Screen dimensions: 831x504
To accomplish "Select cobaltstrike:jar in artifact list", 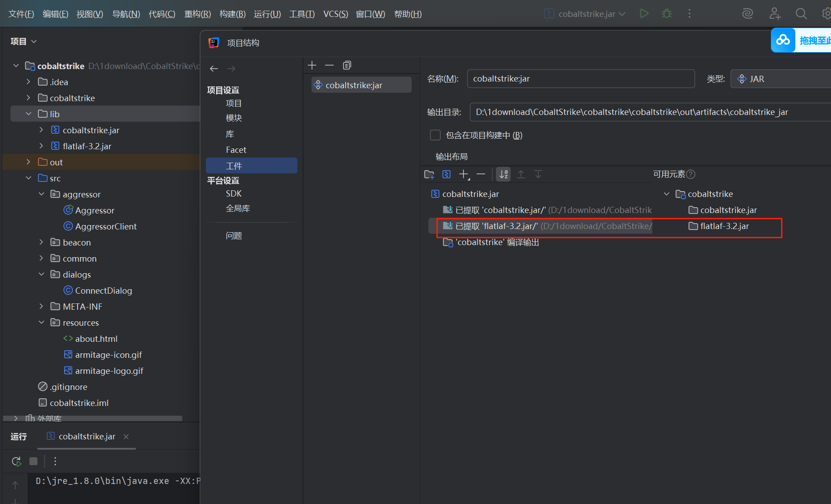I will click(361, 85).
